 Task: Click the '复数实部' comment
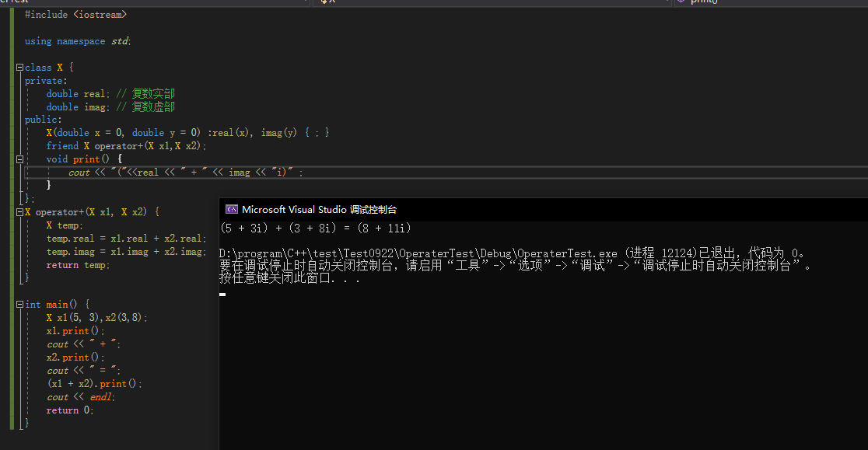point(153,94)
